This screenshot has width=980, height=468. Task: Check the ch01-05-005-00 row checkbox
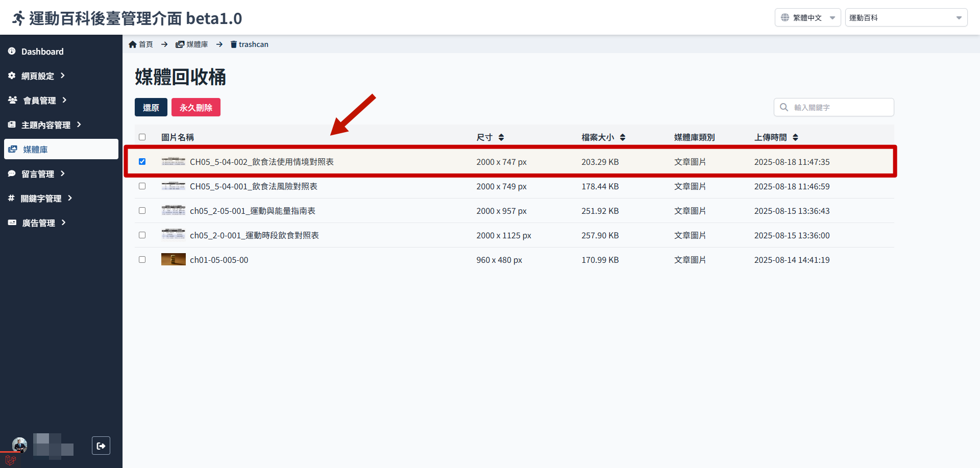(142, 260)
